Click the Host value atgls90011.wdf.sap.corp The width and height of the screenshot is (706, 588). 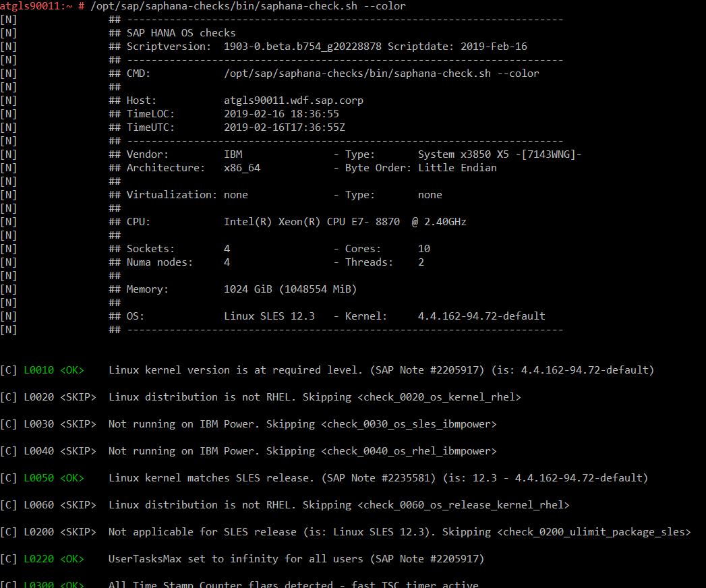click(x=293, y=100)
